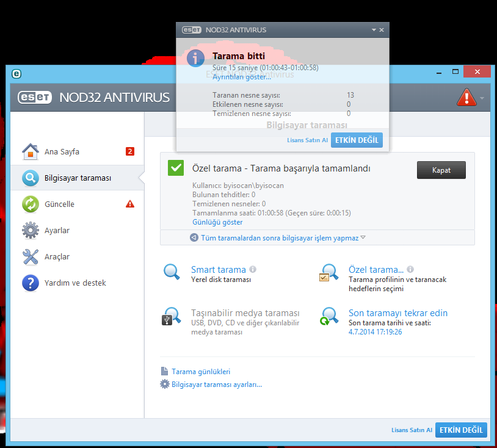
Task: Click 'Taranan nesne sayısı:' text in popup
Action: (246, 95)
